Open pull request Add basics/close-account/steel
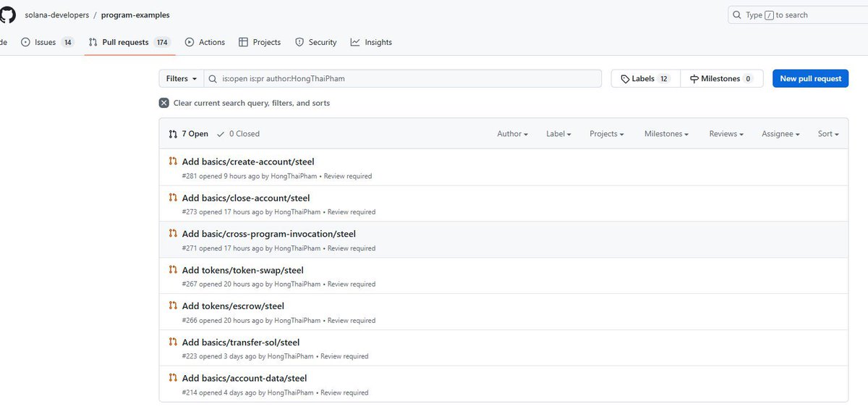 [246, 198]
